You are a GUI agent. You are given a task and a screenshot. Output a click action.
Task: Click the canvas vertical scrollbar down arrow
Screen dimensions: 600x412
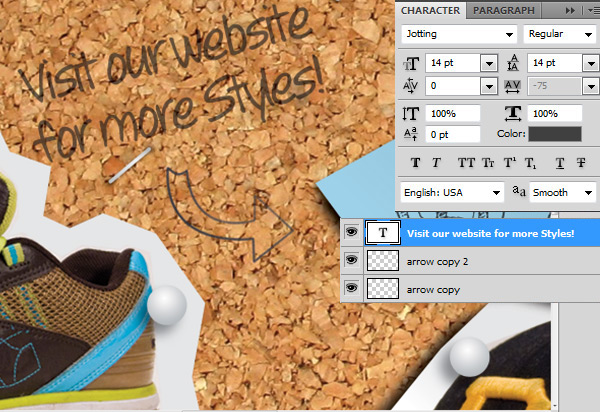554,405
